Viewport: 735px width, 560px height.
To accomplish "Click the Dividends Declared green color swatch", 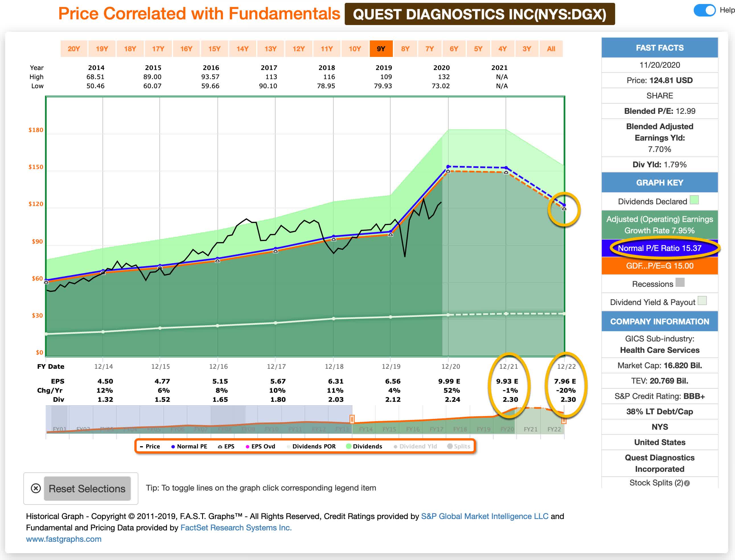I will 694,200.
